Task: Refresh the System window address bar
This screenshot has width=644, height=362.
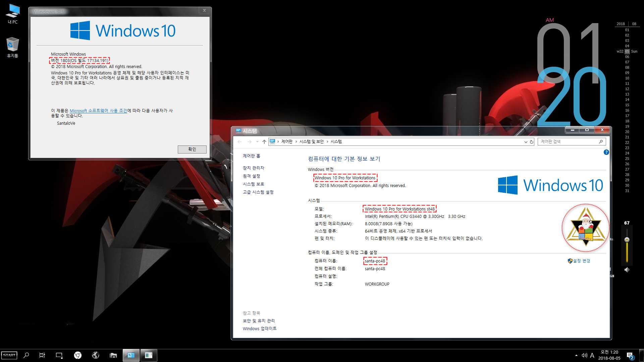Action: click(532, 142)
